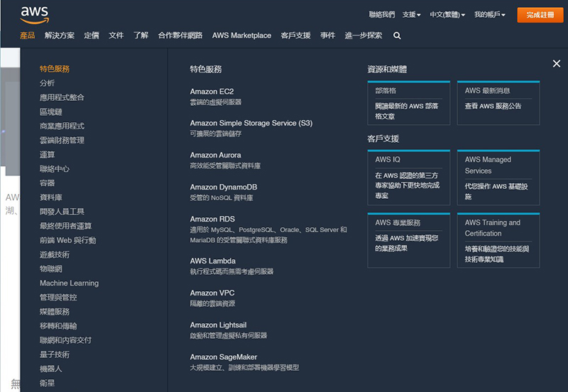The width and height of the screenshot is (568, 392).
Task: Select the 衛星 category
Action: point(47,383)
